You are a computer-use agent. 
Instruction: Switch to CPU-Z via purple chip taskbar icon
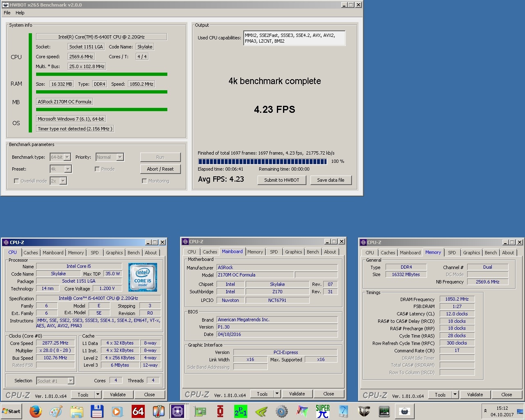178,411
